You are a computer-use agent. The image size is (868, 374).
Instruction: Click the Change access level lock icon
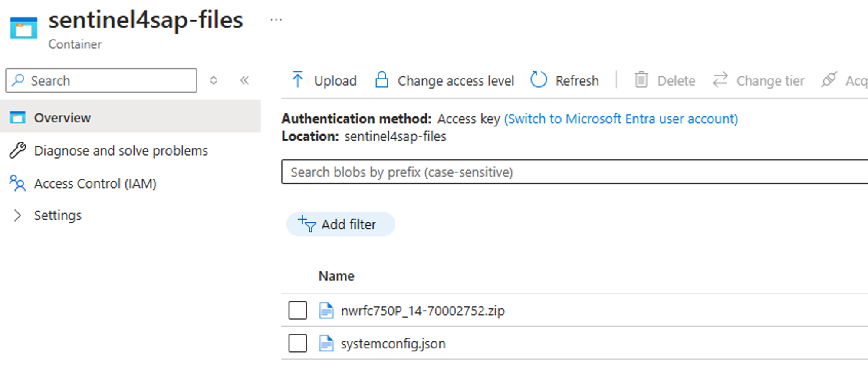point(381,80)
